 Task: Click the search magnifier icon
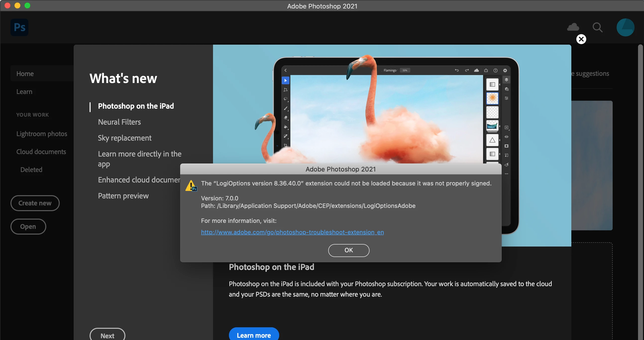(597, 27)
